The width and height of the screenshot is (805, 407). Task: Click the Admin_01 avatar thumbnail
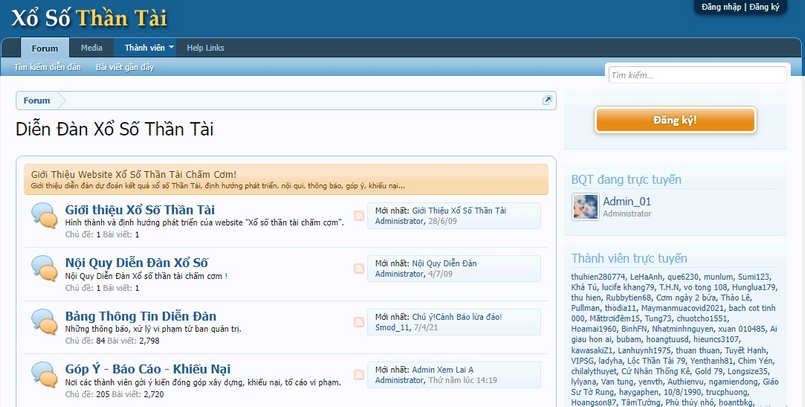click(x=585, y=207)
